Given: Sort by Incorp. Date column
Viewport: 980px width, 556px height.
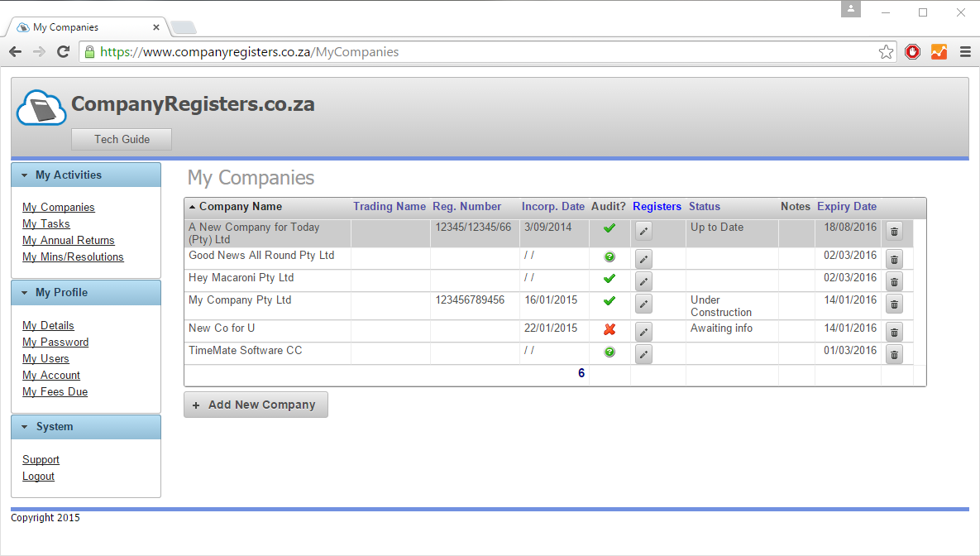Looking at the screenshot, I should (x=553, y=206).
